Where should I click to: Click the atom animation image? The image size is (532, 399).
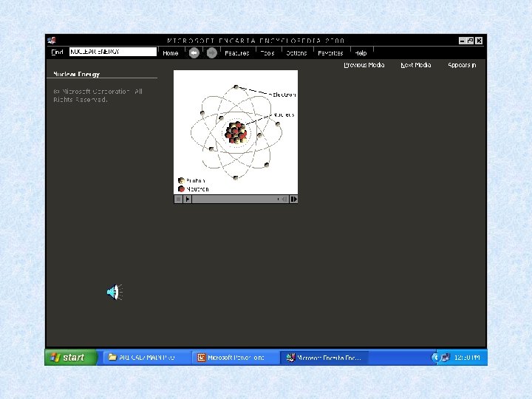[x=236, y=132]
